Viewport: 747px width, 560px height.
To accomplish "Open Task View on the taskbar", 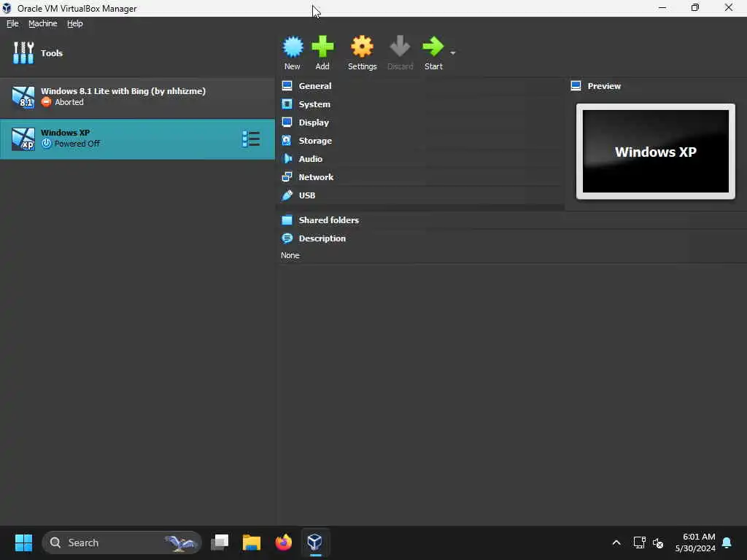I will point(220,542).
